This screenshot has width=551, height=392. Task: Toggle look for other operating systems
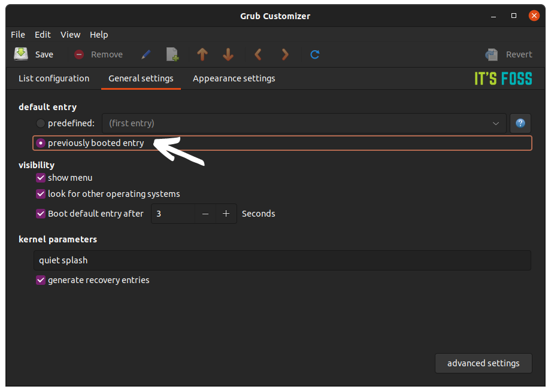click(x=40, y=194)
